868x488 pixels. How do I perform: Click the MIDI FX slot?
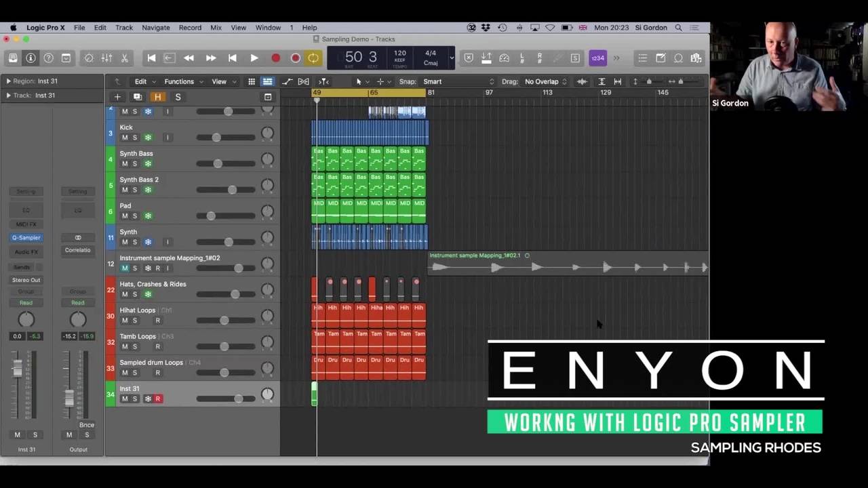pyautogui.click(x=26, y=224)
